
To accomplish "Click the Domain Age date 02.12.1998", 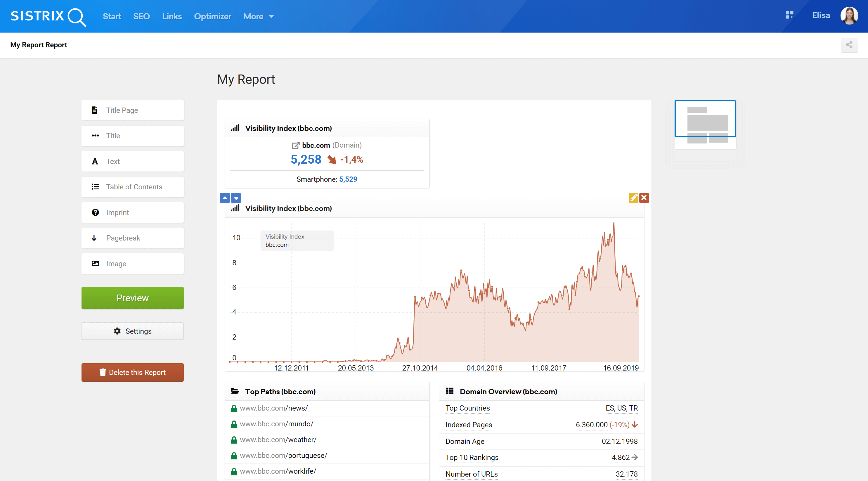I will (620, 441).
